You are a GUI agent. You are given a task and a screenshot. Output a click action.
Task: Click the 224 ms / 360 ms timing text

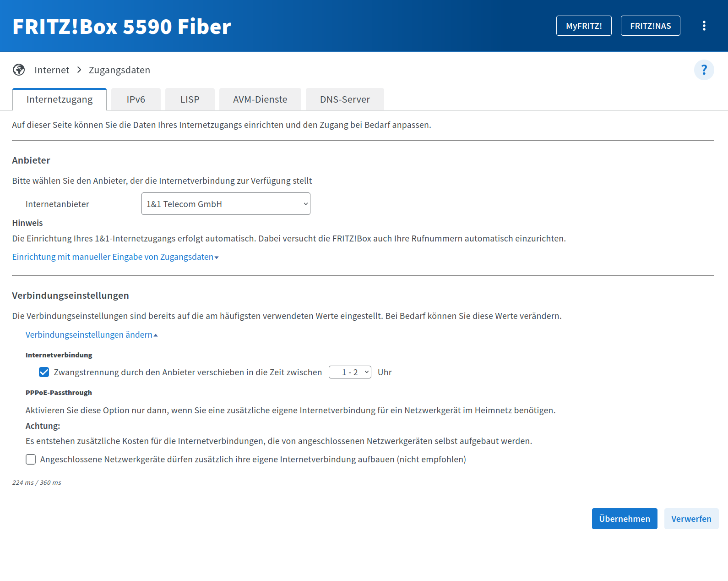click(37, 482)
